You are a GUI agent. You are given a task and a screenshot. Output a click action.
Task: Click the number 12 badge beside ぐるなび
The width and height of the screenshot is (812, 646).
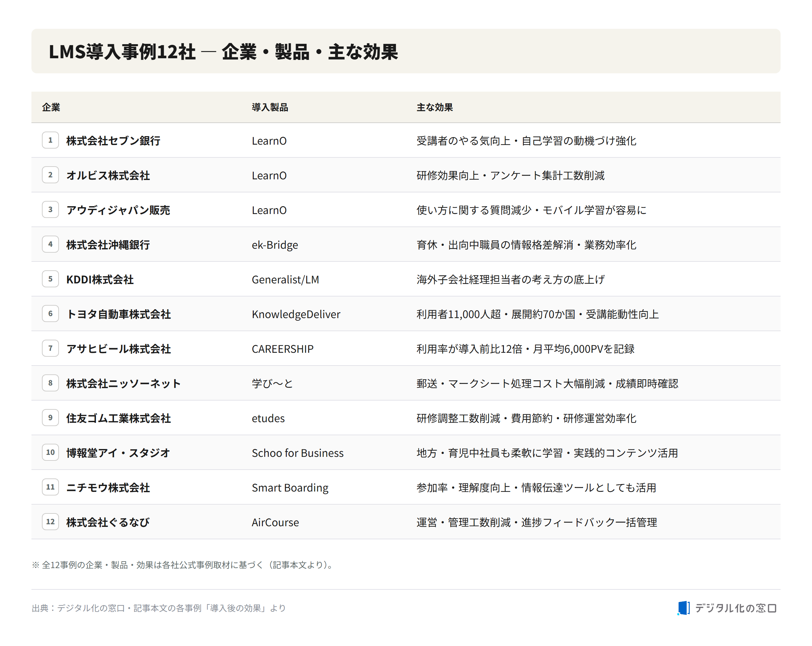tap(50, 522)
